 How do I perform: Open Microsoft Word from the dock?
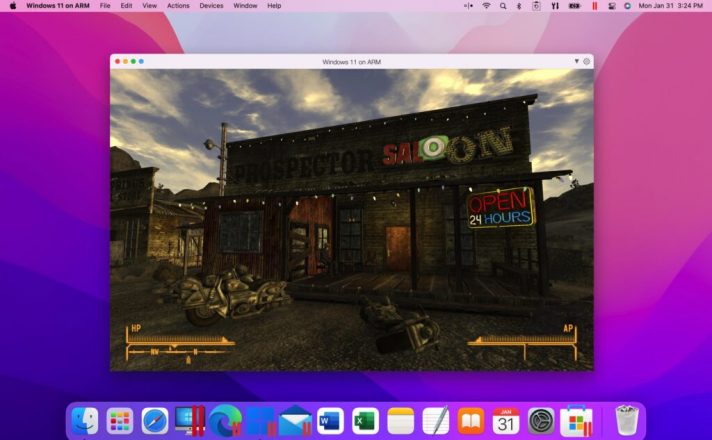(330, 420)
